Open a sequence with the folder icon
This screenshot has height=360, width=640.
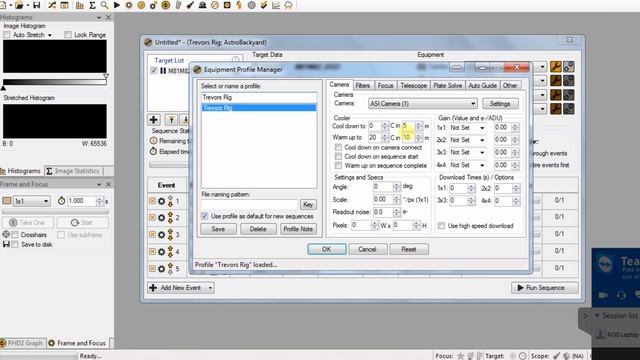19,5
